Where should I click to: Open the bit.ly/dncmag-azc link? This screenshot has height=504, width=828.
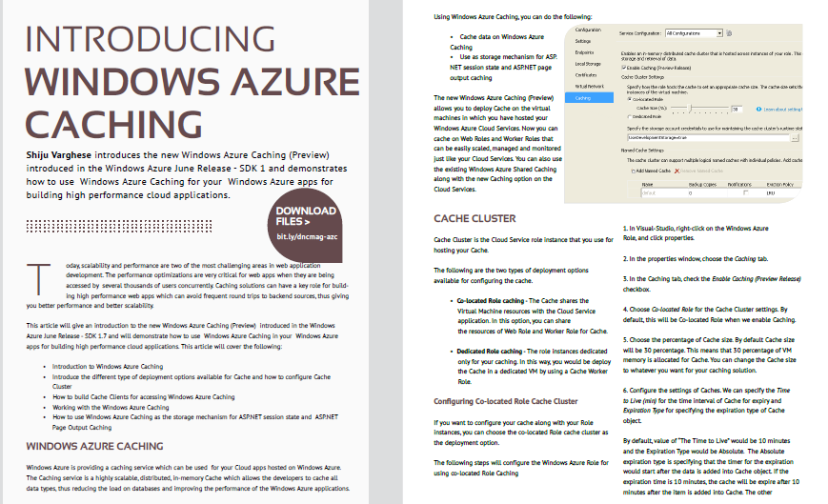305,235
